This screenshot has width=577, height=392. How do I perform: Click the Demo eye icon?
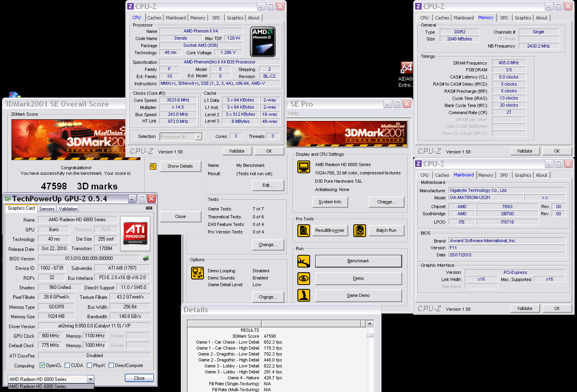[x=304, y=278]
